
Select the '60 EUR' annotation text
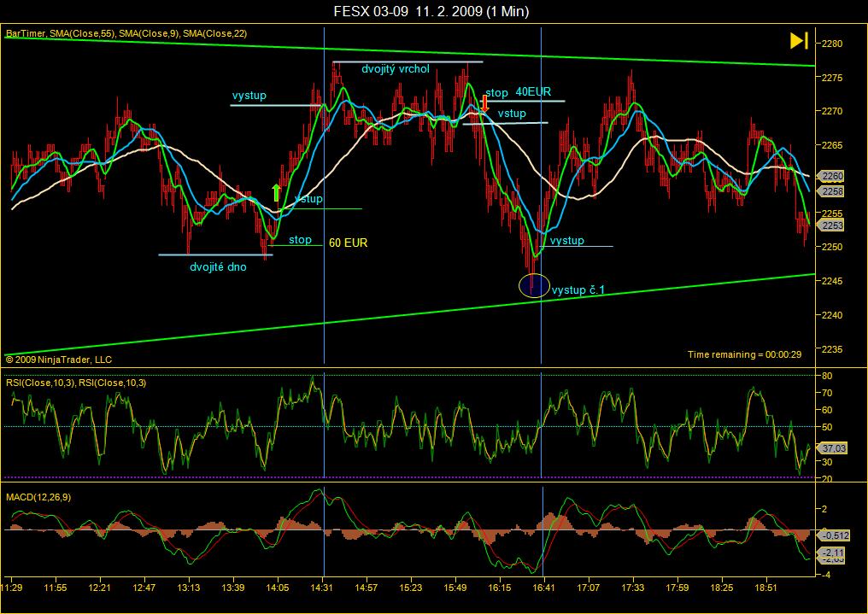pos(349,243)
